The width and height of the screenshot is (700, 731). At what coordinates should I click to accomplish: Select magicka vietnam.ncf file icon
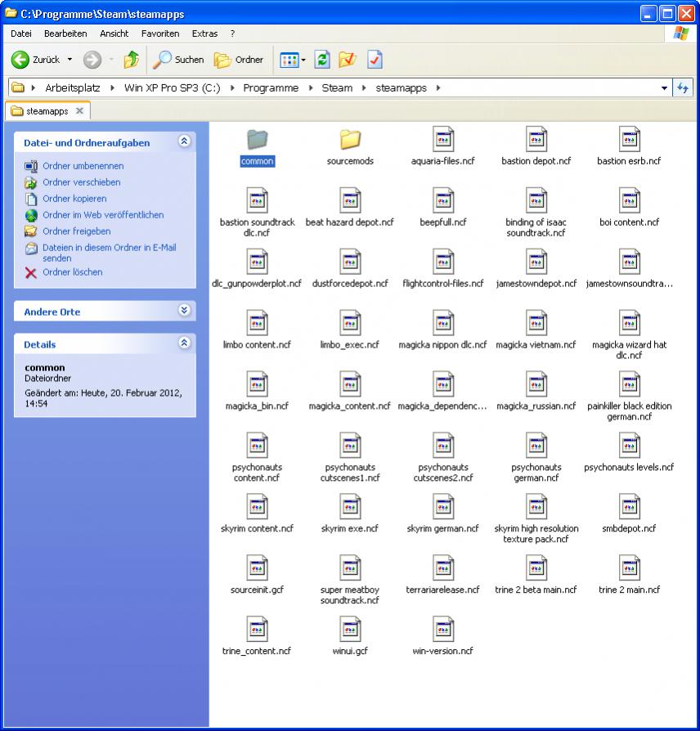pyautogui.click(x=536, y=323)
